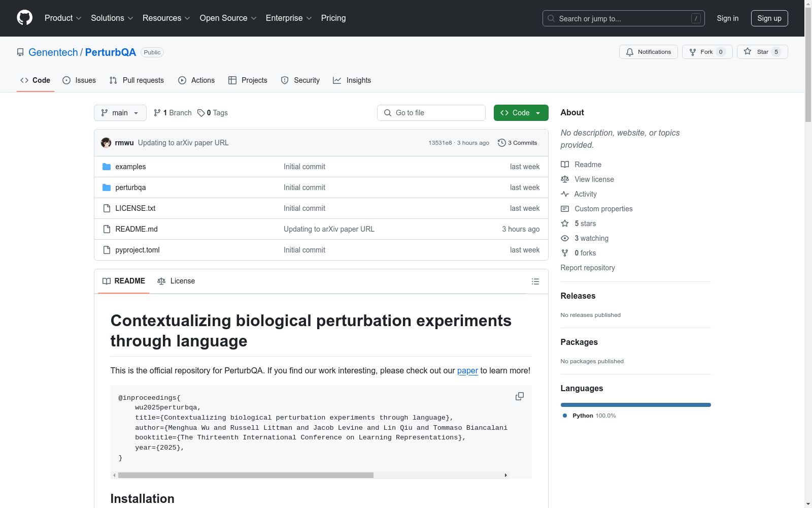
Task: Select the README tab
Action: [x=124, y=281]
